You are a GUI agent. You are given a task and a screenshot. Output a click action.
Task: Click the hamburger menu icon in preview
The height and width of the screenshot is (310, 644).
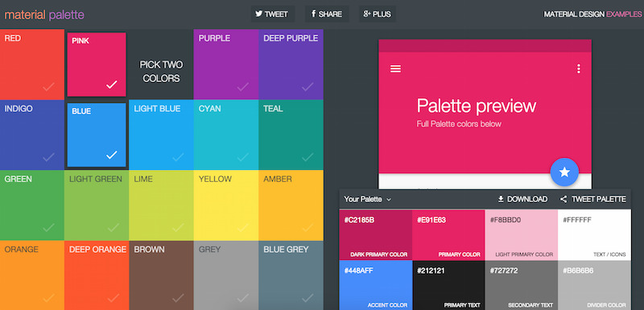[395, 69]
